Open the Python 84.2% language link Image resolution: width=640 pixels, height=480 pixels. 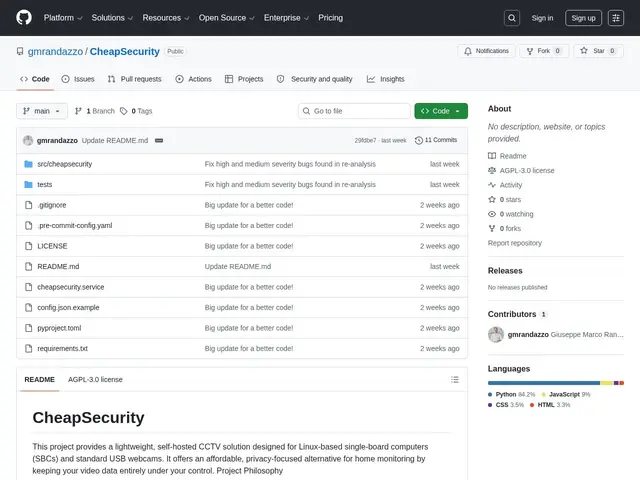click(511, 395)
